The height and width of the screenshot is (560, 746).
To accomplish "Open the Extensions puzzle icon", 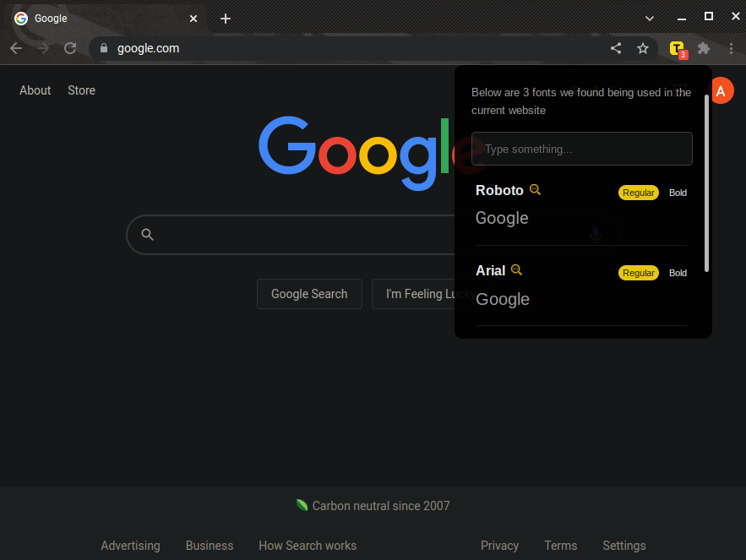I will [x=704, y=48].
